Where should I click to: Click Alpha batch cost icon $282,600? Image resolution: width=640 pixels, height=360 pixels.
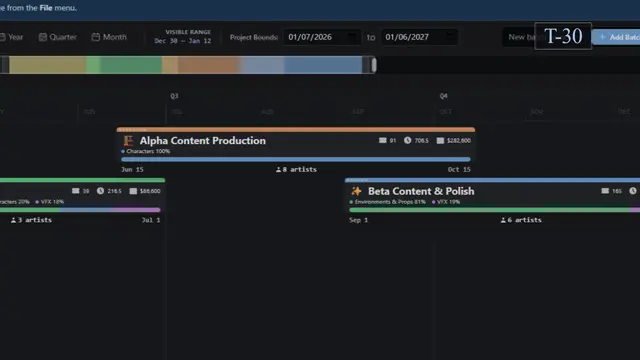(x=440, y=140)
